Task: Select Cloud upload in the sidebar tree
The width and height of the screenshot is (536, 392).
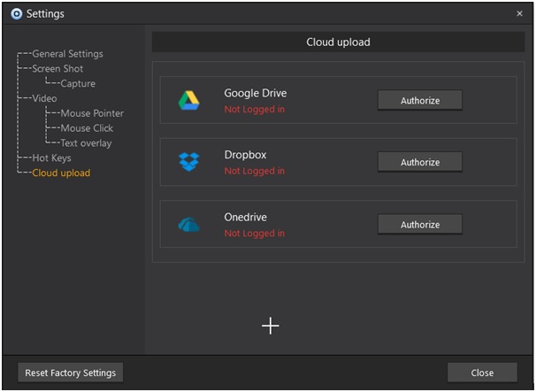Action: tap(61, 173)
